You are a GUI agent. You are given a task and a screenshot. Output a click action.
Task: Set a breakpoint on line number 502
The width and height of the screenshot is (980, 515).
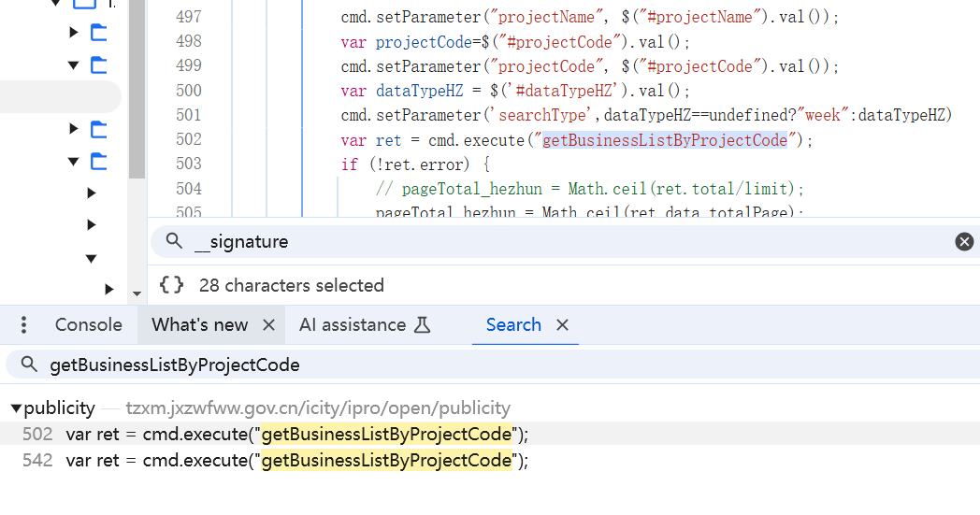[x=188, y=139]
